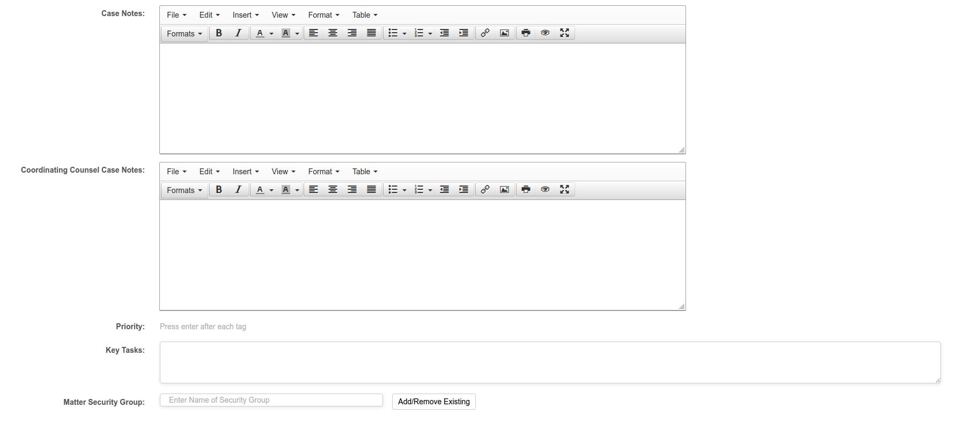
Task: Open background color dropdown in Case Notes
Action: 297,33
